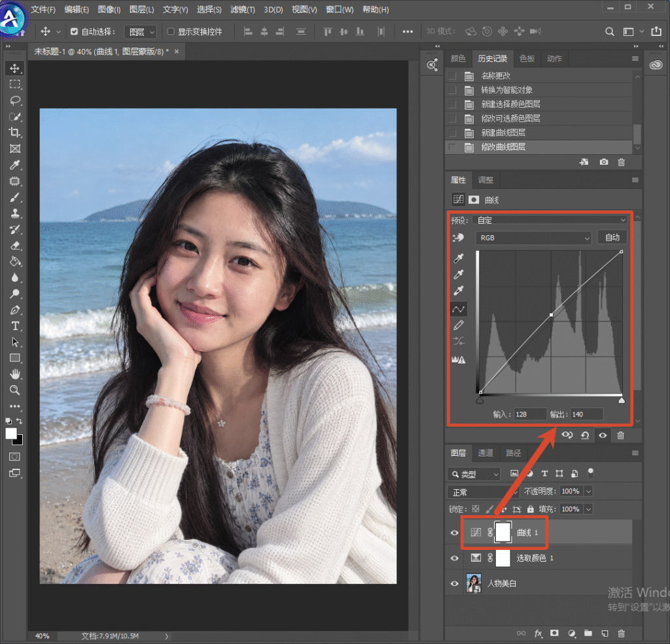Choose the draw-curve pencil tool in Curves

point(459,326)
